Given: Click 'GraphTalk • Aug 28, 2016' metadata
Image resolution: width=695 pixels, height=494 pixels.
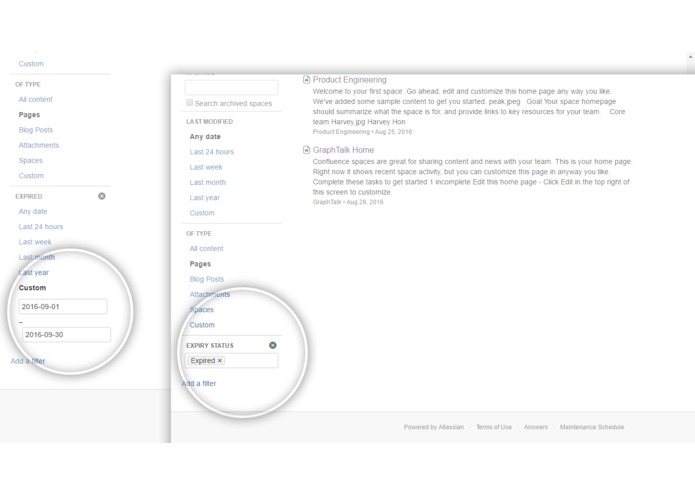Looking at the screenshot, I should tap(348, 202).
